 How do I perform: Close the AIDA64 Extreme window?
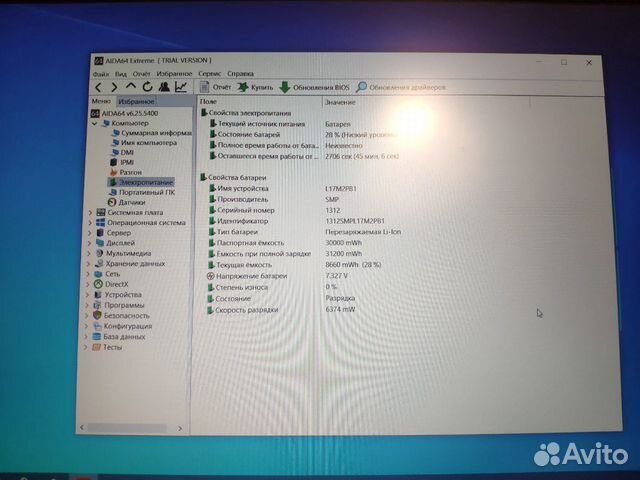click(589, 63)
